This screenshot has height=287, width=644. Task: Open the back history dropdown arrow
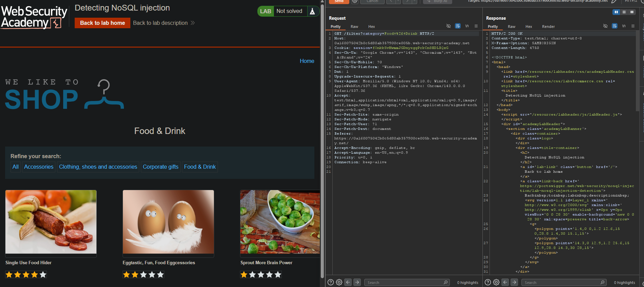398,1
